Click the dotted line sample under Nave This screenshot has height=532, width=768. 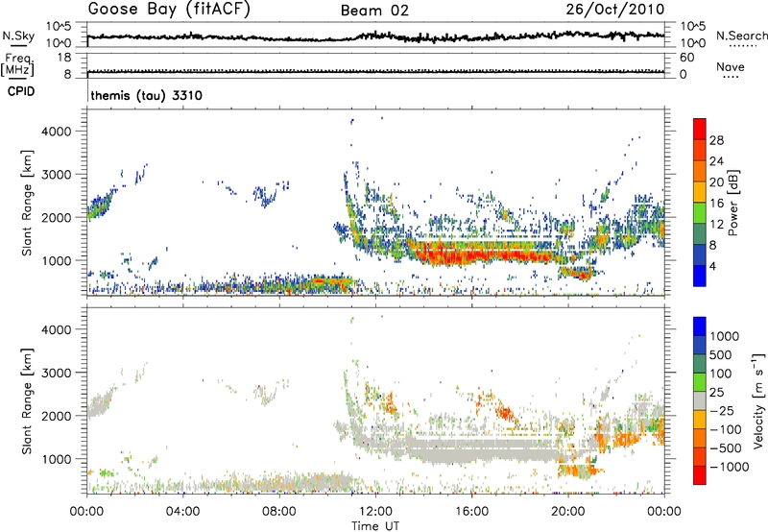tap(731, 78)
